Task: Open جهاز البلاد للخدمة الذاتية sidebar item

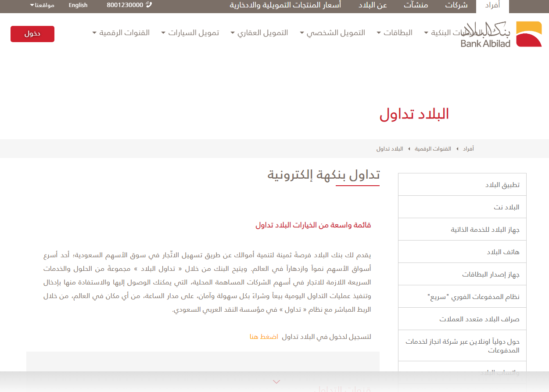Action: [x=462, y=230]
